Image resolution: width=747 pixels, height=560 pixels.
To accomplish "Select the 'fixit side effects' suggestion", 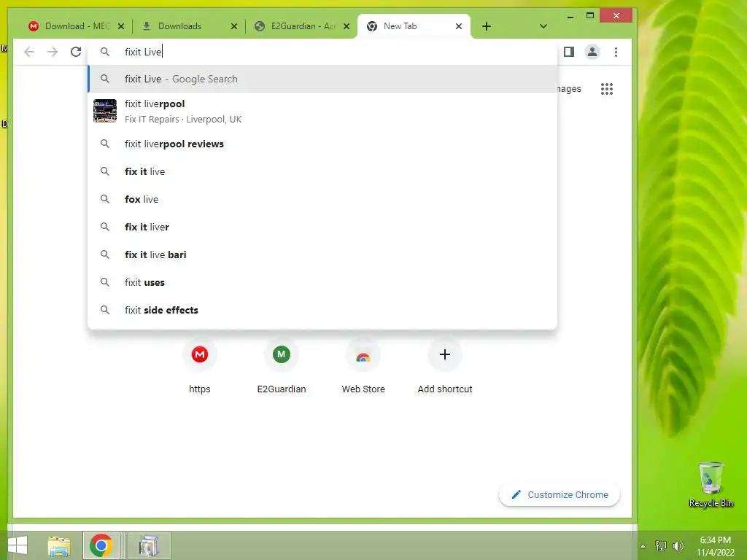I will (322, 309).
